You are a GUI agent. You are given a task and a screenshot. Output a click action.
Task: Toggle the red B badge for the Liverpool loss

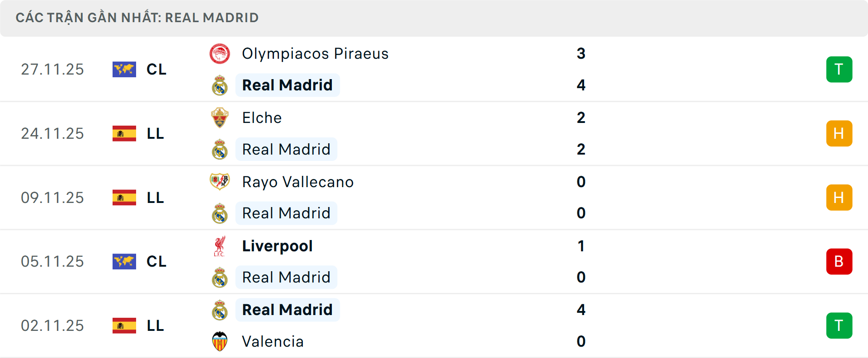click(x=839, y=261)
